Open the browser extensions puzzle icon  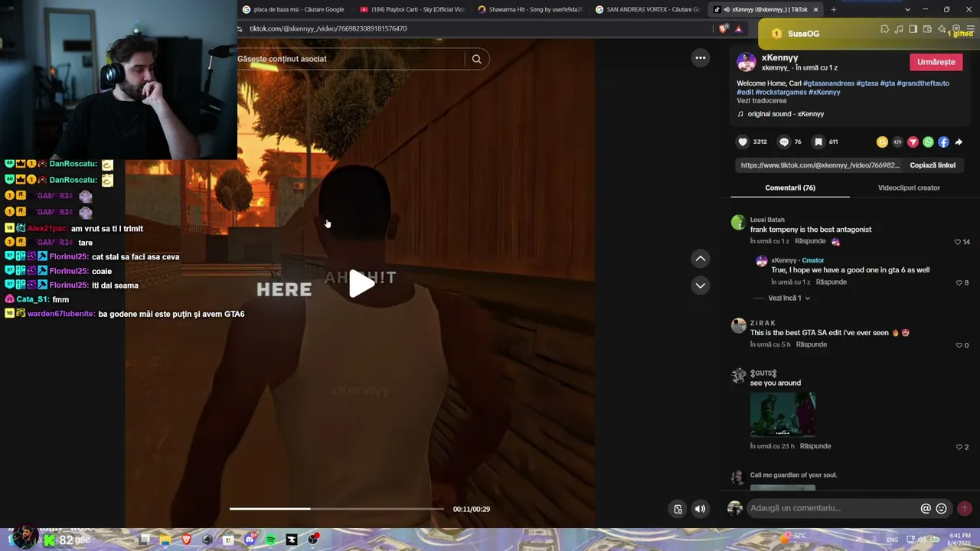pyautogui.click(x=884, y=29)
